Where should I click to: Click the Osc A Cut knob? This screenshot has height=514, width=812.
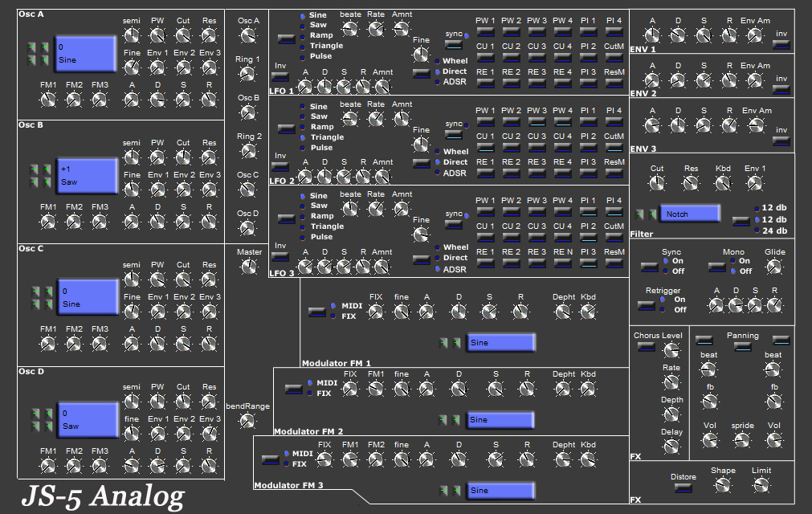click(183, 35)
